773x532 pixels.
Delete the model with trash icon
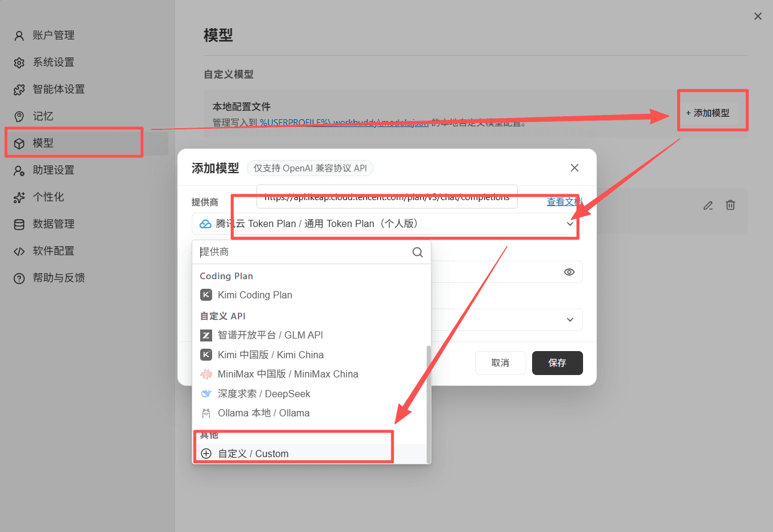click(x=730, y=205)
